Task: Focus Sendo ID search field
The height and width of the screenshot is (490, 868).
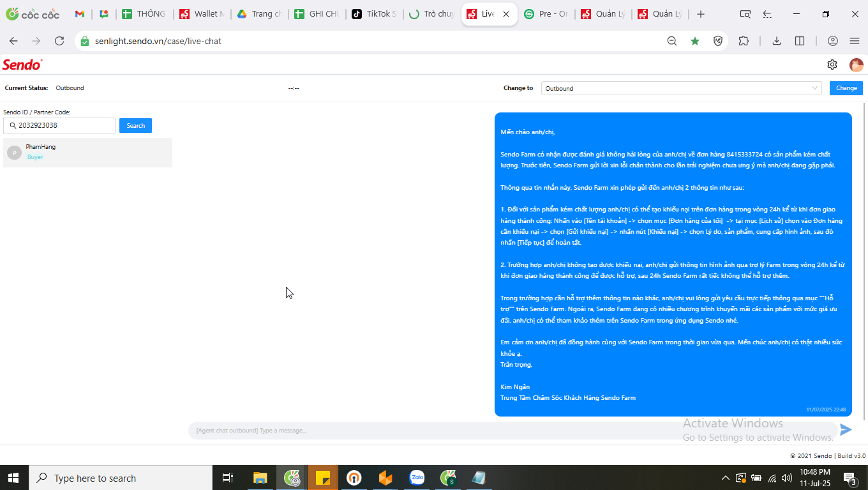Action: [59, 125]
